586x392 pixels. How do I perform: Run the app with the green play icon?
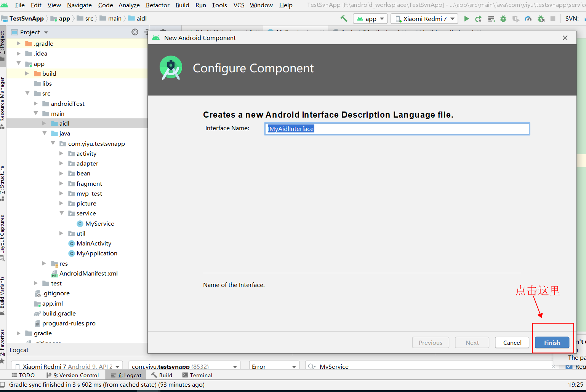click(466, 19)
